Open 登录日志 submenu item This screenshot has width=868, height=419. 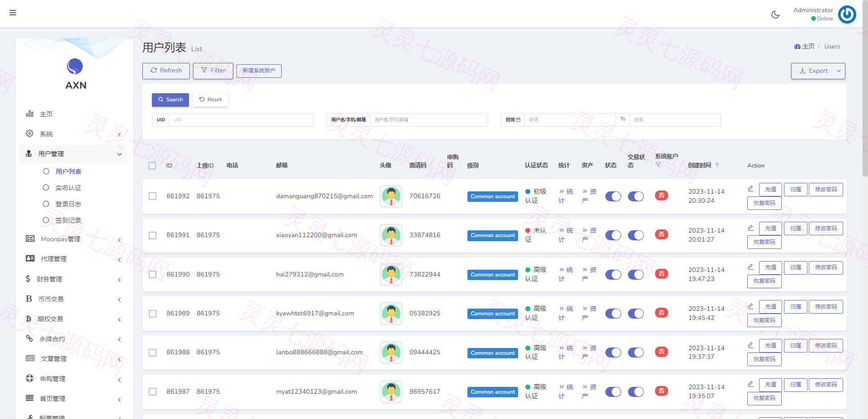point(68,204)
